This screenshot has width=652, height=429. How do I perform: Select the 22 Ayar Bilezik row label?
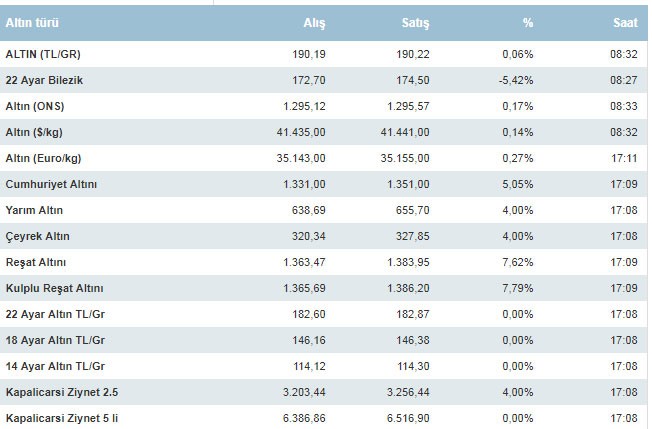click(x=46, y=80)
